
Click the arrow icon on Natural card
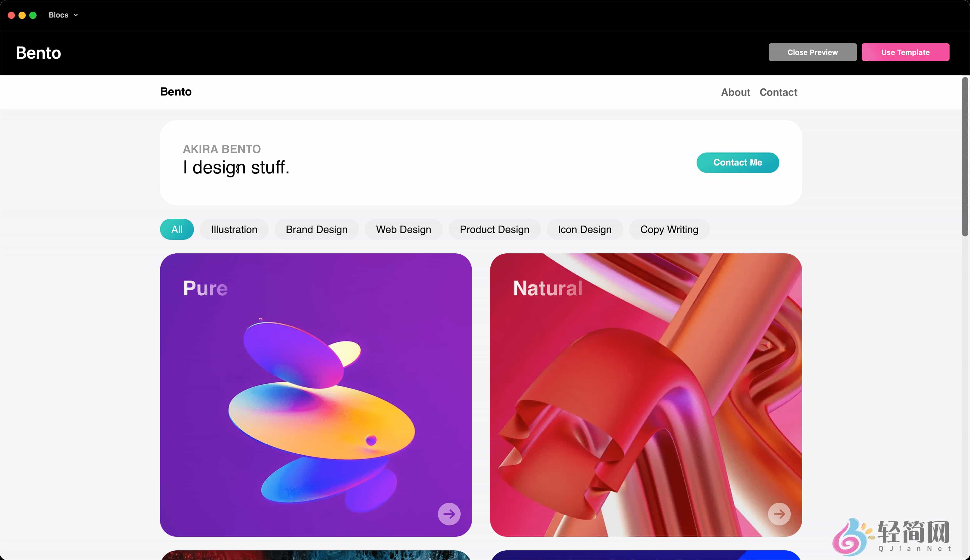pyautogui.click(x=779, y=514)
